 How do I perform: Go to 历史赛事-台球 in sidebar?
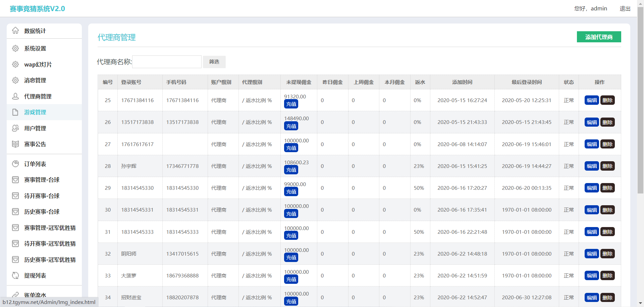point(42,212)
